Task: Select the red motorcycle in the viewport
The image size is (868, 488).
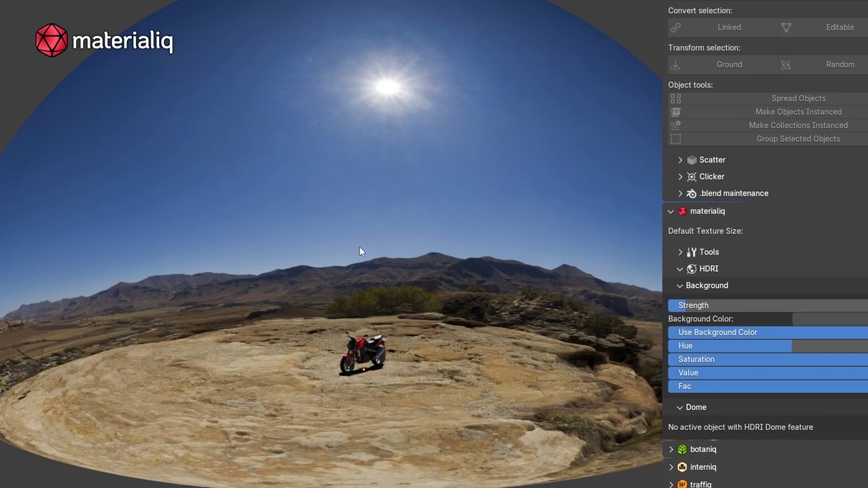Action: [x=363, y=352]
